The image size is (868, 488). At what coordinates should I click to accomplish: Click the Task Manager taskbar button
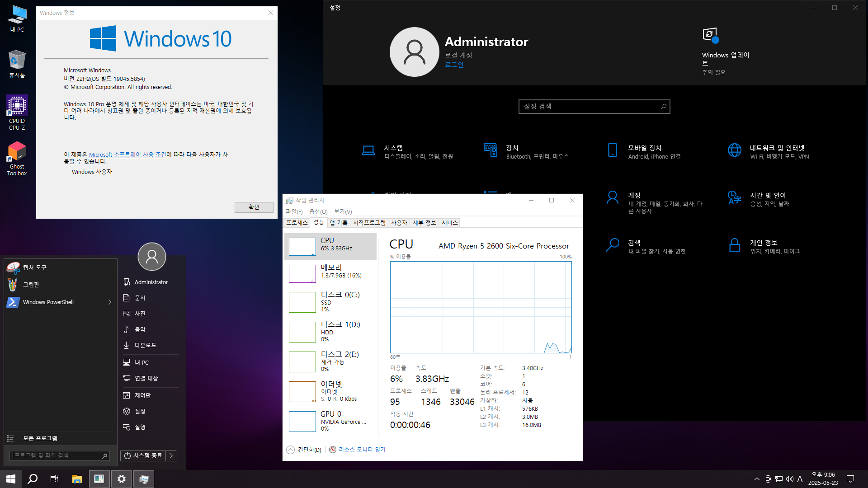[x=144, y=479]
